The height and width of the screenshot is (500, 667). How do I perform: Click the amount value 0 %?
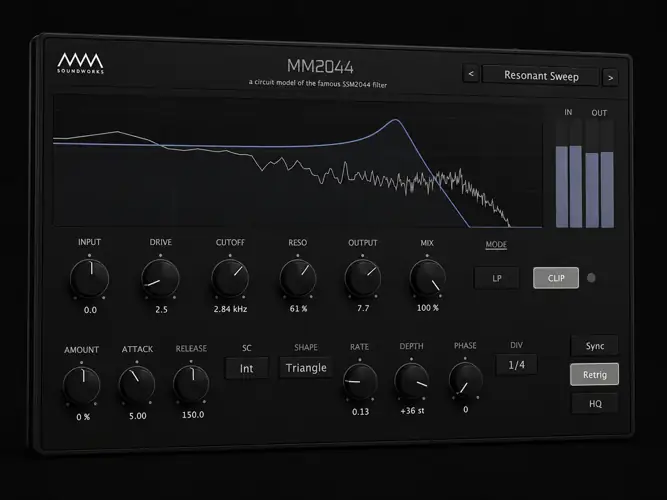83,417
